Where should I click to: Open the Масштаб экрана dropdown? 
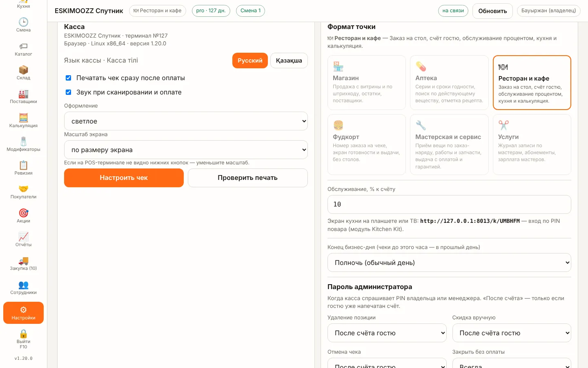pos(186,150)
